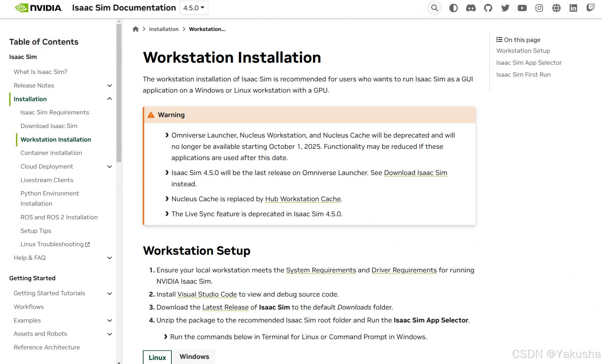
Task: Open the LinkedIn icon link
Action: click(573, 8)
